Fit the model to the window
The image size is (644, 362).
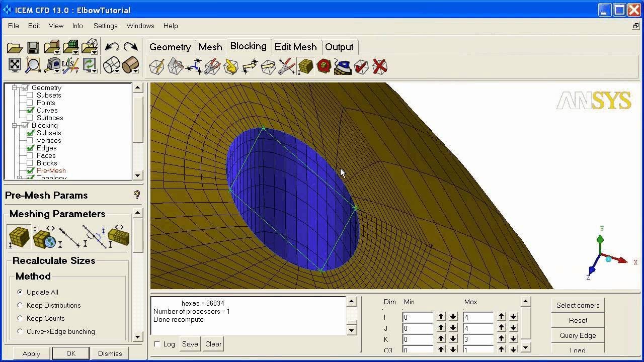point(15,65)
